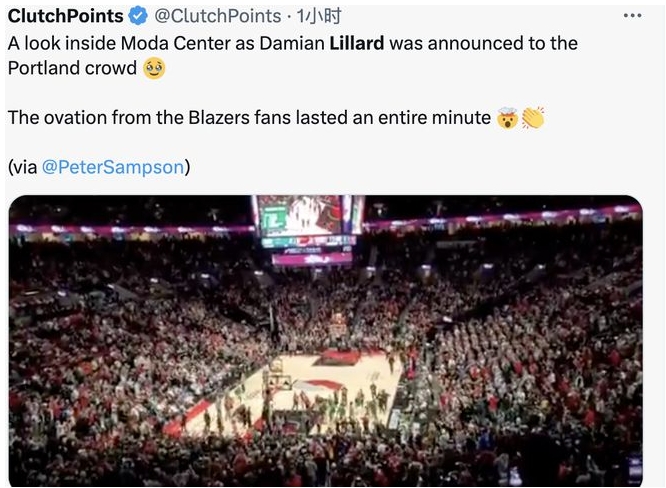The image size is (666, 488).
Task: Click the clapping hands emoji
Action: pyautogui.click(x=532, y=118)
